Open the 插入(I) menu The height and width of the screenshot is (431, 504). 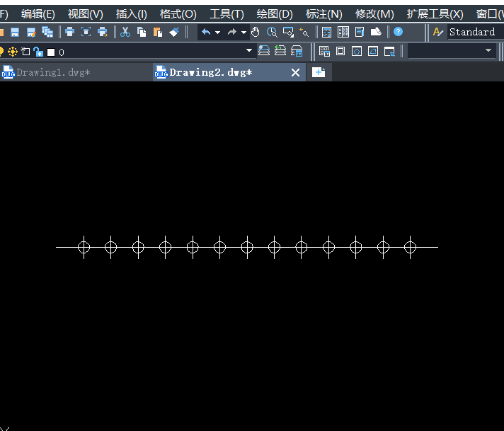click(x=132, y=14)
